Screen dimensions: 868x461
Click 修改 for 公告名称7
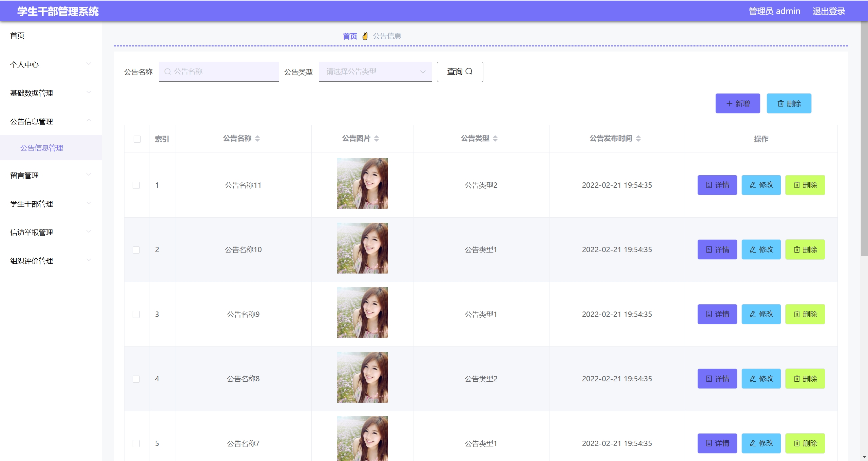coord(761,443)
